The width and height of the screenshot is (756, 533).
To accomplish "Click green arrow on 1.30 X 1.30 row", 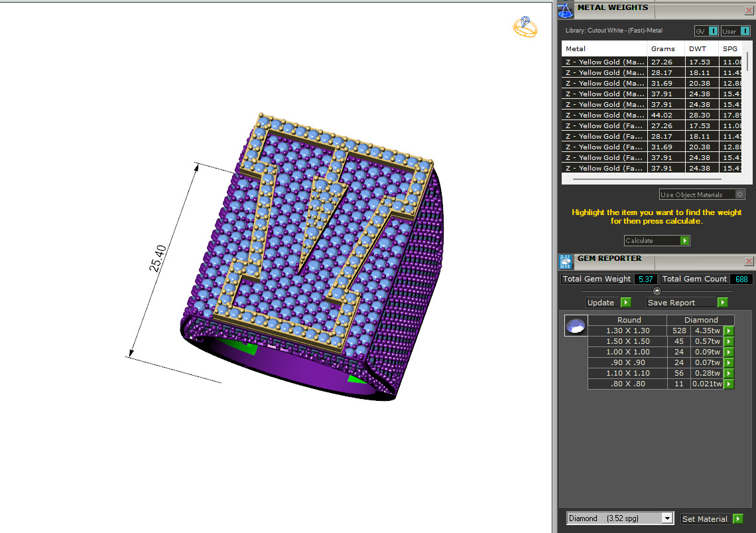I will tap(729, 331).
